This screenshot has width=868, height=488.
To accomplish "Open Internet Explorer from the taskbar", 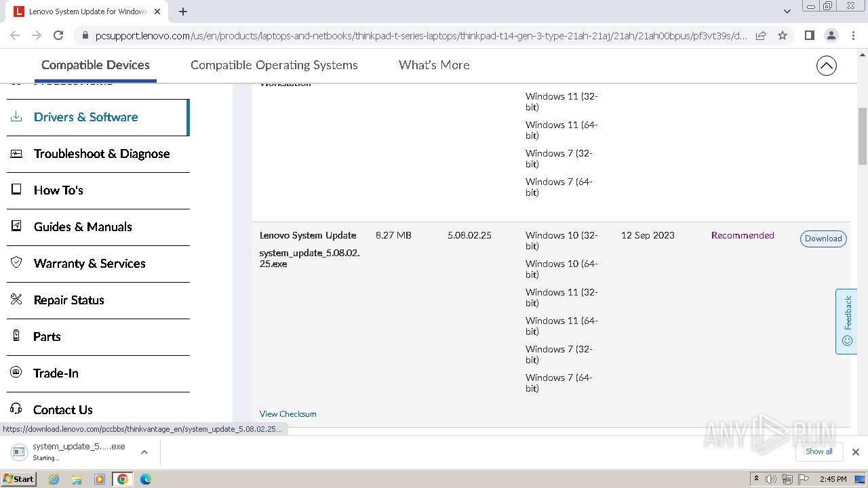I will point(54,479).
